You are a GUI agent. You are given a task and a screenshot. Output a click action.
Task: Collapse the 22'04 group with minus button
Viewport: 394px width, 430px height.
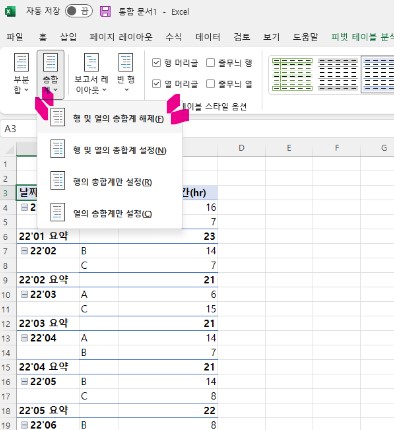pos(24,338)
